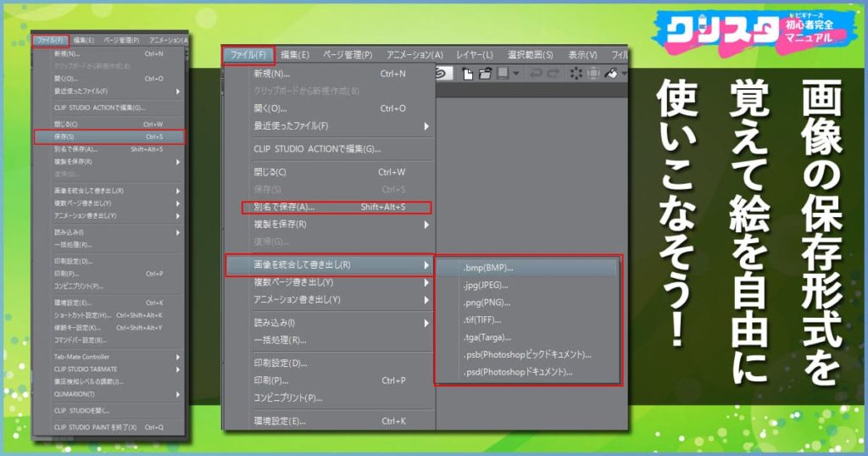
Task: Expand 最近使ったファイル(F) arrow in the enlarged menu
Action: (x=426, y=126)
